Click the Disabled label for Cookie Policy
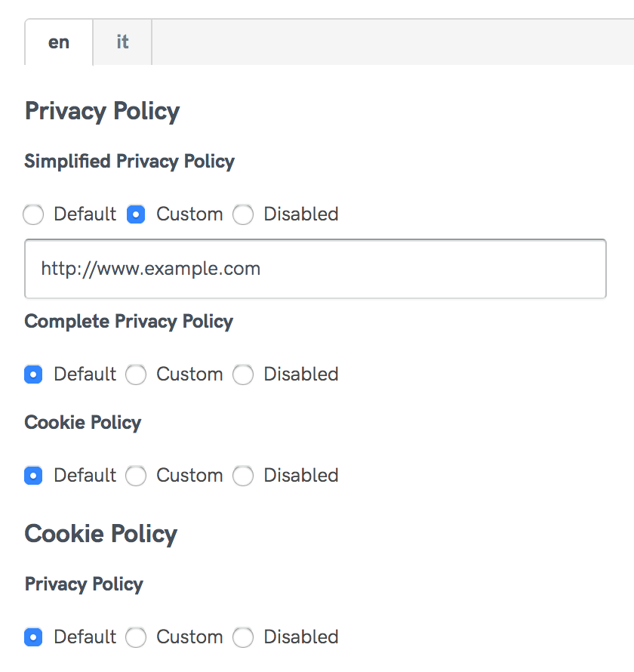The image size is (634, 672). (x=300, y=475)
